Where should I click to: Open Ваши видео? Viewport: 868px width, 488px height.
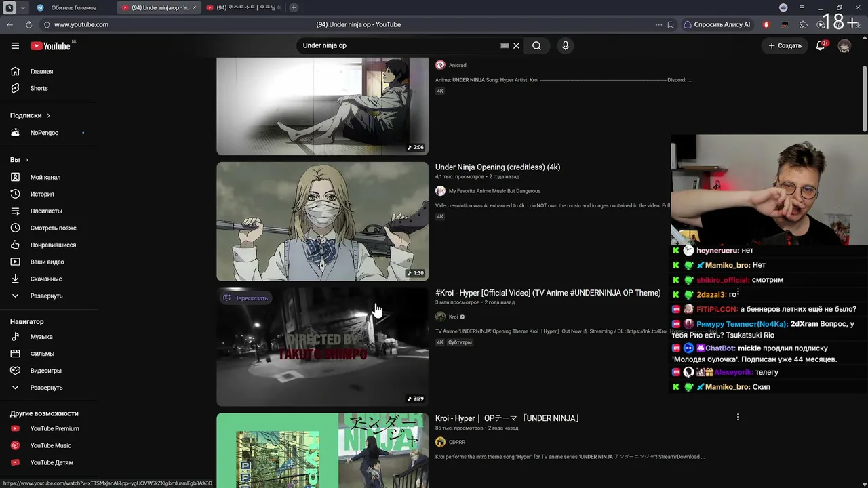pyautogui.click(x=47, y=262)
